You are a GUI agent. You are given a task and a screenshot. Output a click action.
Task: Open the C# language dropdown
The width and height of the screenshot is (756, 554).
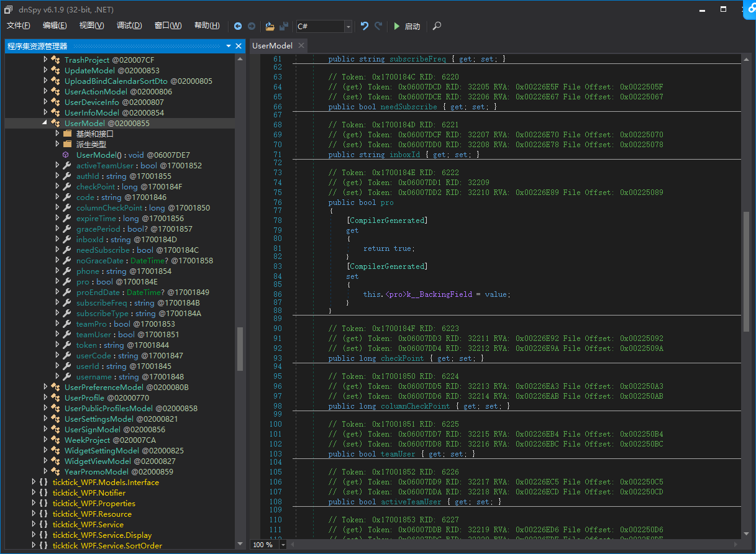pos(348,26)
